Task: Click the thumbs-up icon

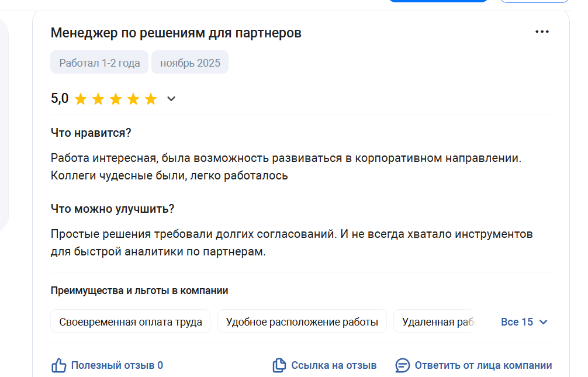Action: coord(58,366)
